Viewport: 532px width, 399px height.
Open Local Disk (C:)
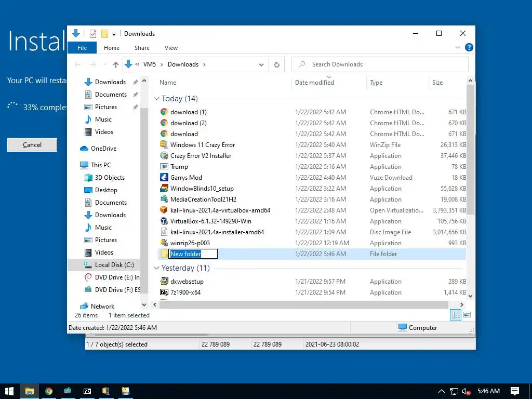[x=114, y=264]
